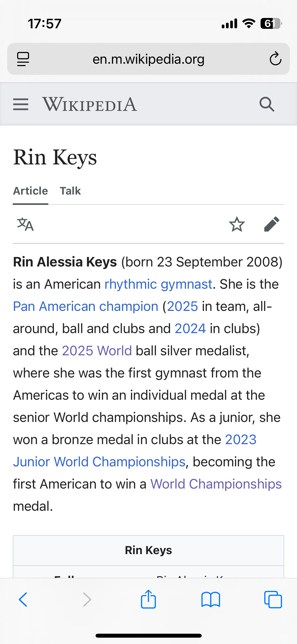
Task: Open the Pan American champion link
Action: coord(86,306)
